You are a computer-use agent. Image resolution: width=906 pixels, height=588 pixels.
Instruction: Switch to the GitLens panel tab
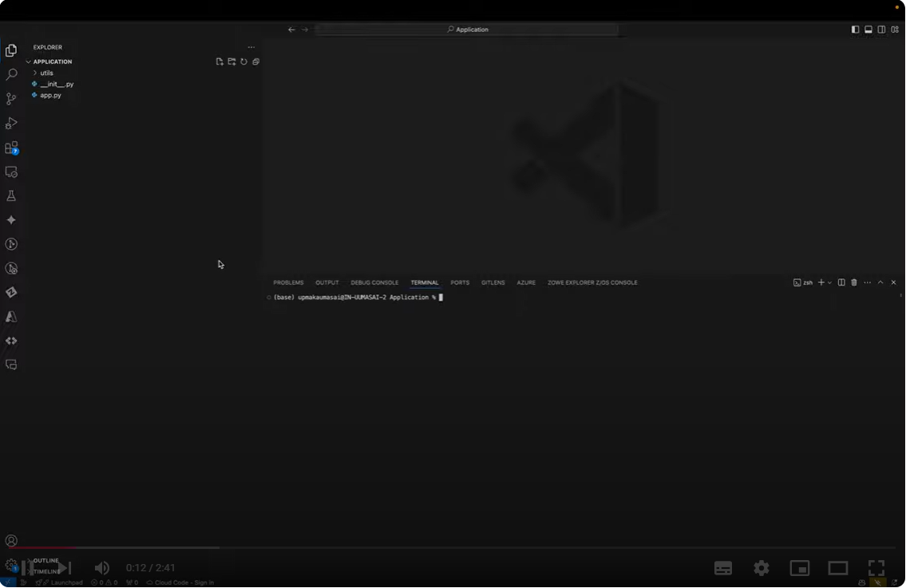[x=493, y=282]
